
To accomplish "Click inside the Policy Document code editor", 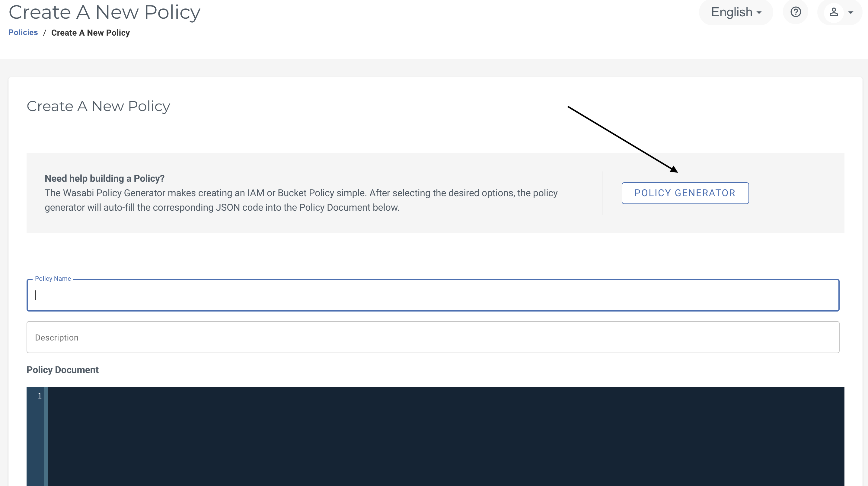I will pyautogui.click(x=446, y=436).
